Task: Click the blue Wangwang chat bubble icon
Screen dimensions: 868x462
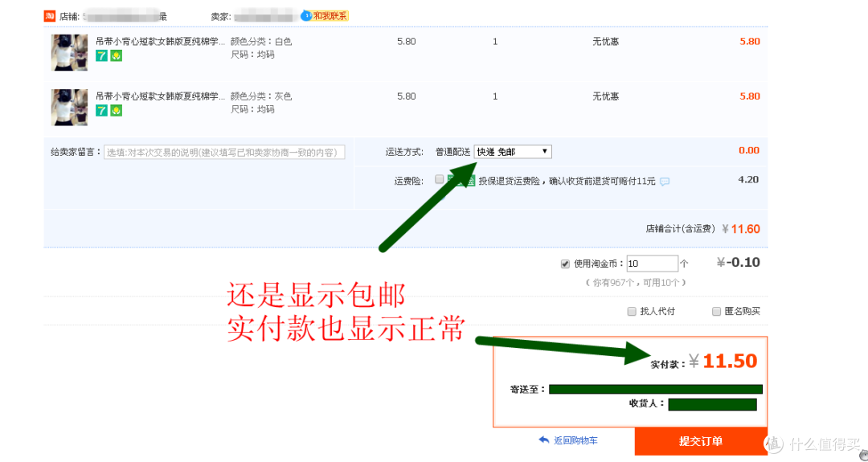Action: [x=306, y=16]
